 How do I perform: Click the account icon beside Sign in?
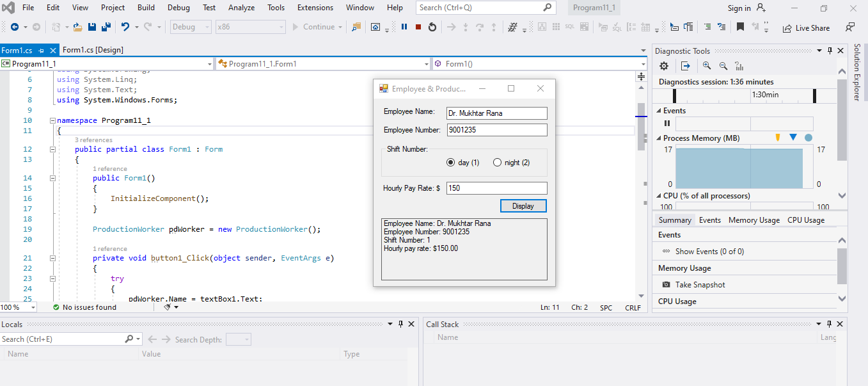pos(761,8)
